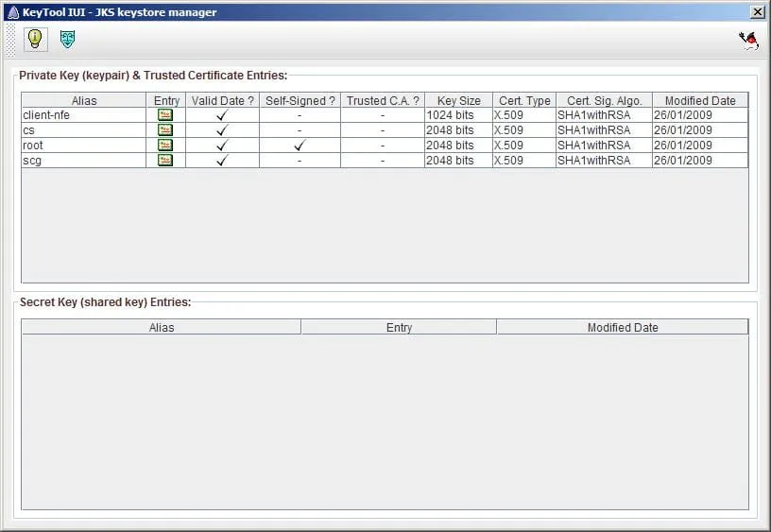Click the light bulb info toolbar icon
771x532 pixels.
pos(35,39)
